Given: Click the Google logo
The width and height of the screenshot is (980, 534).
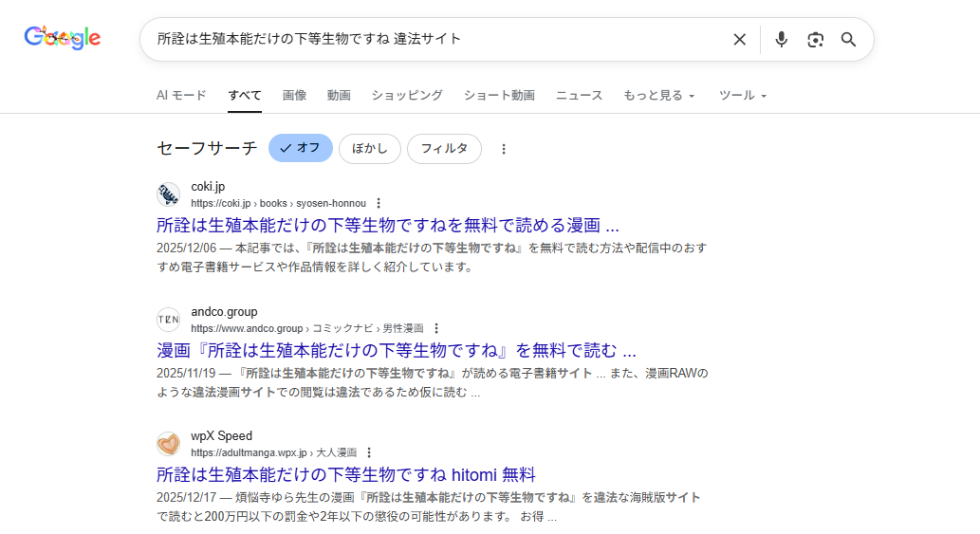Looking at the screenshot, I should click(x=63, y=38).
